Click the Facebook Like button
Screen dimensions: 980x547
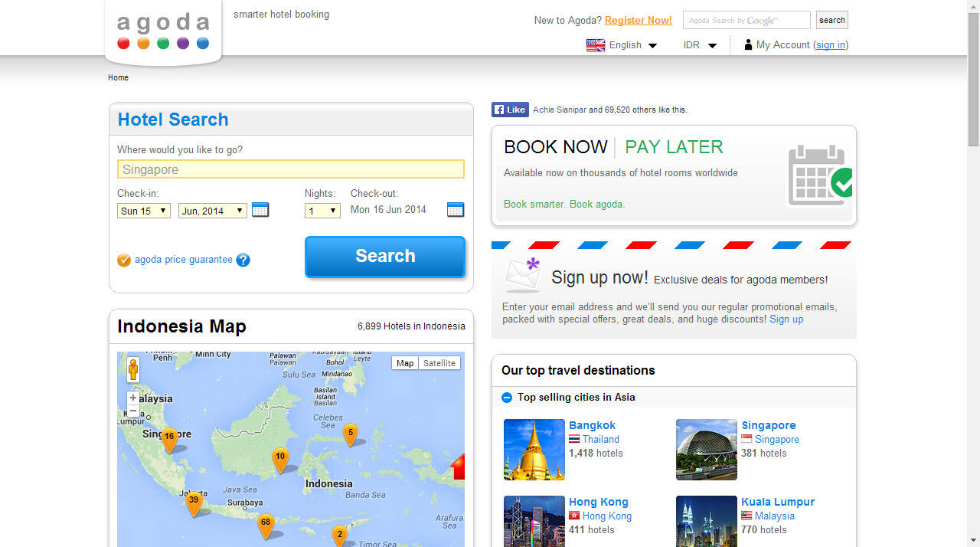(x=510, y=110)
